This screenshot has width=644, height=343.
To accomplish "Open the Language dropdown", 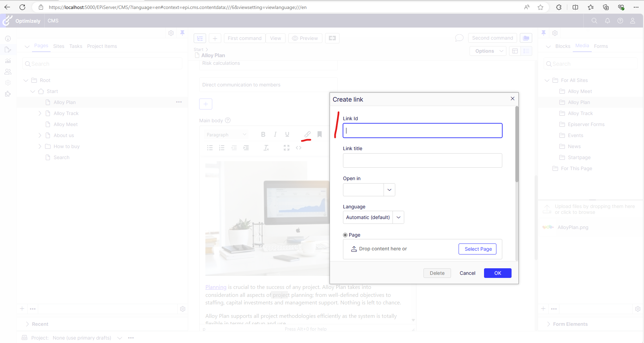I will click(398, 217).
